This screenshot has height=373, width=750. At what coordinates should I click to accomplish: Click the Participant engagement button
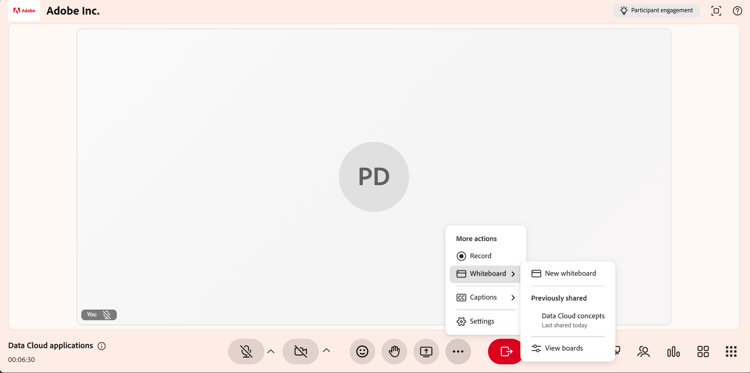click(x=656, y=11)
